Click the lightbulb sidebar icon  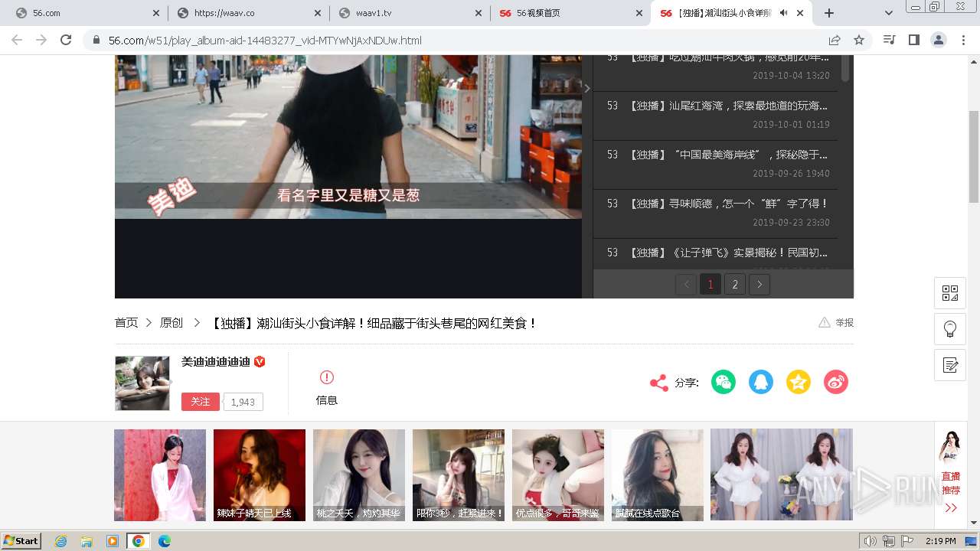950,329
